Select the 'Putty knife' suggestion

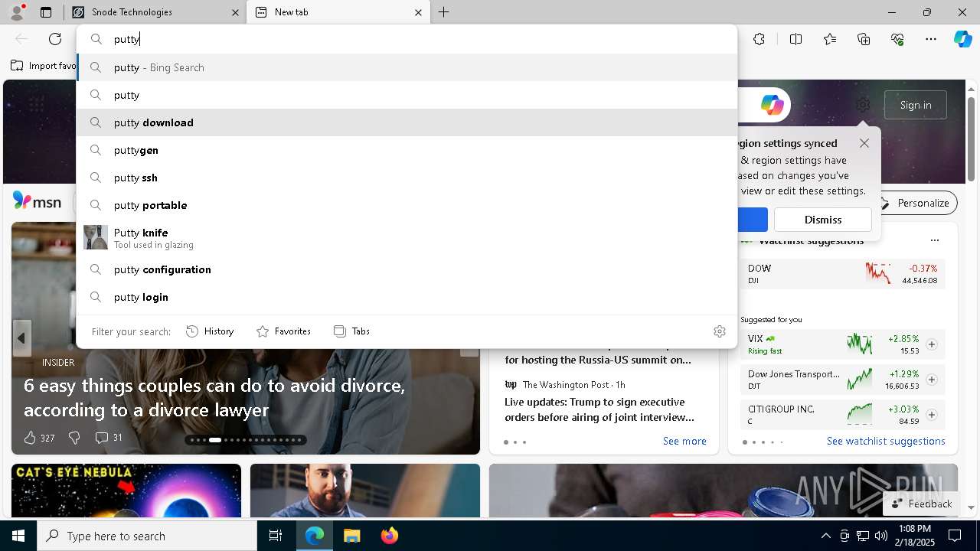tap(407, 237)
